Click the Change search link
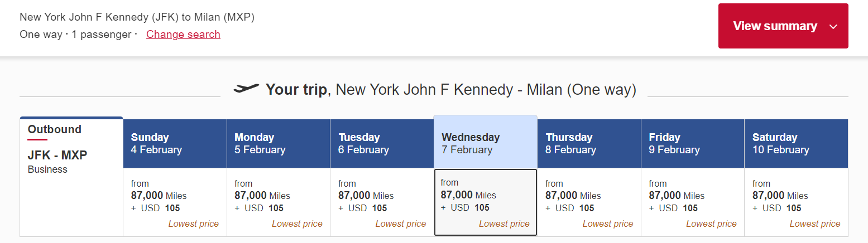The image size is (868, 243). coord(183,34)
